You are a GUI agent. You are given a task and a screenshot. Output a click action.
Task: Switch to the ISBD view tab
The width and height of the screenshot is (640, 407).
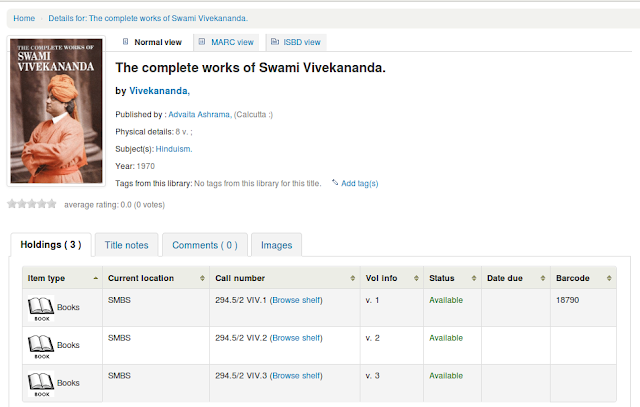tap(297, 42)
